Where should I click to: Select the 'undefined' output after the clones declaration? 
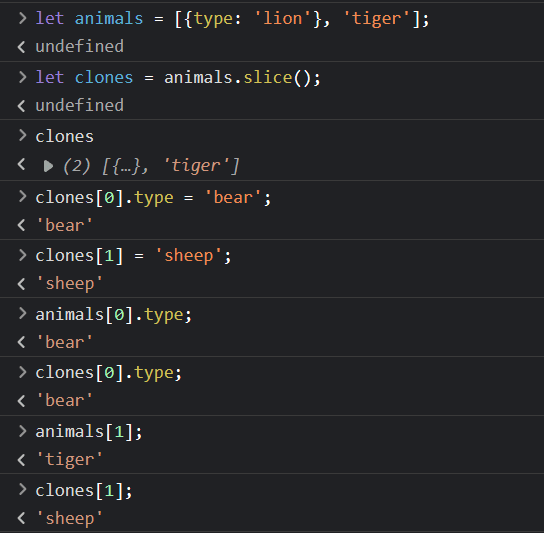79,105
